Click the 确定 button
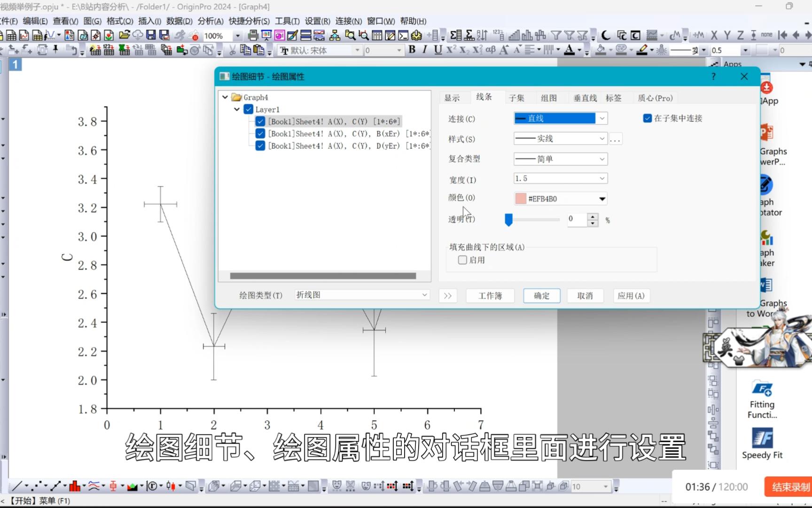The width and height of the screenshot is (812, 508). pyautogui.click(x=541, y=295)
